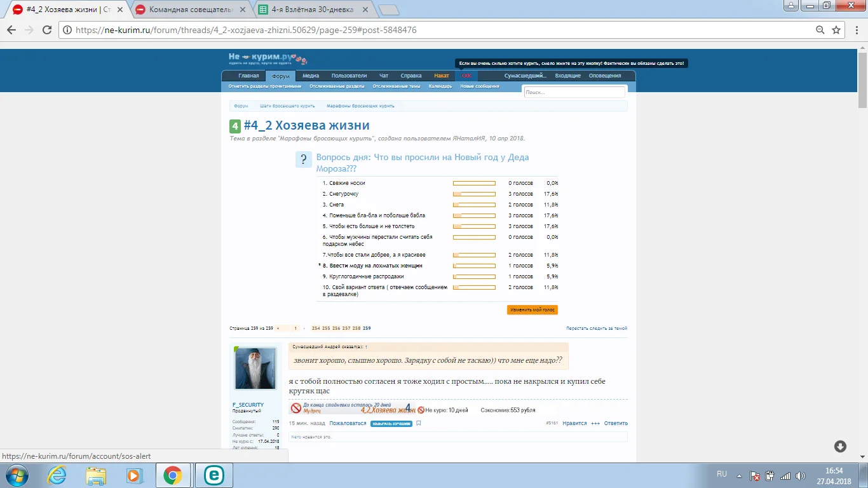Screen dimensions: 868x488
Task: Open the Медиа navigation tab
Action: [x=311, y=76]
